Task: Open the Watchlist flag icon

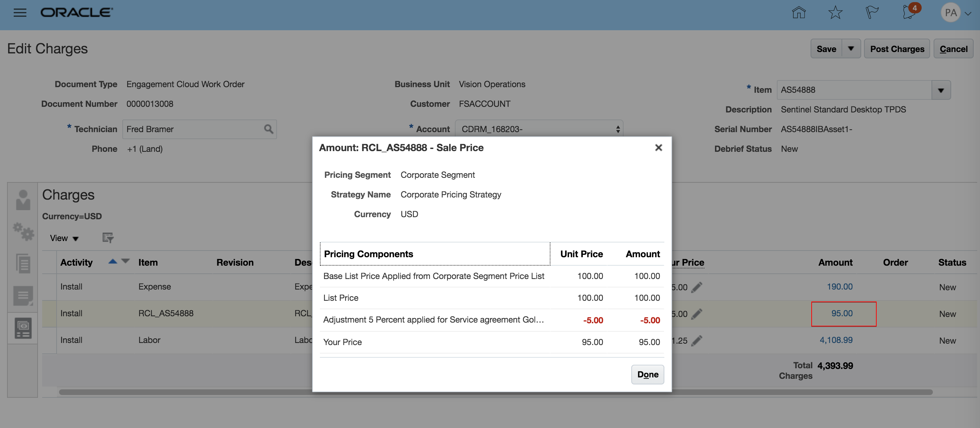Action: 872,13
